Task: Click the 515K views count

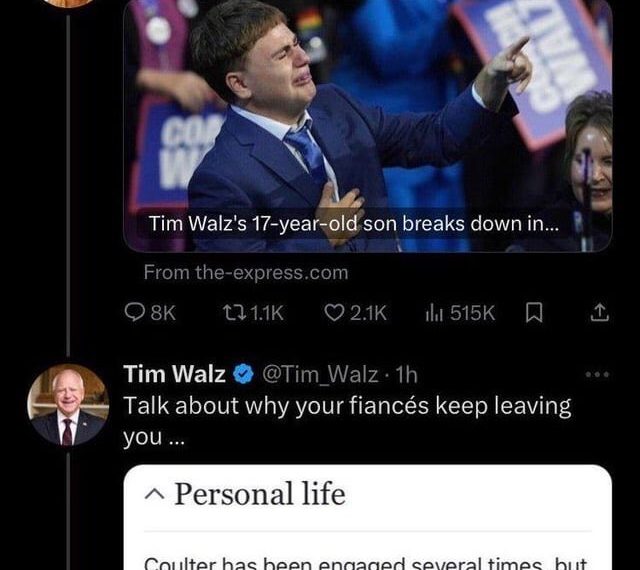Action: [472, 313]
